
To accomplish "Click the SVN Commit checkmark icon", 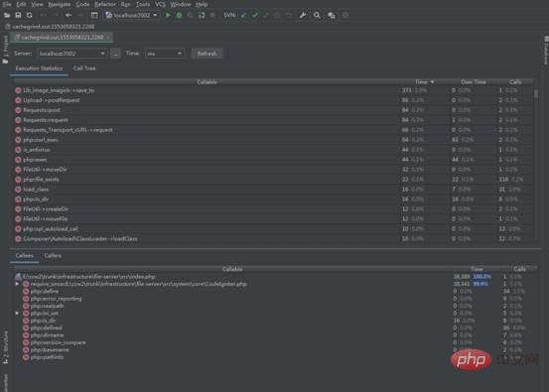I will (x=255, y=15).
